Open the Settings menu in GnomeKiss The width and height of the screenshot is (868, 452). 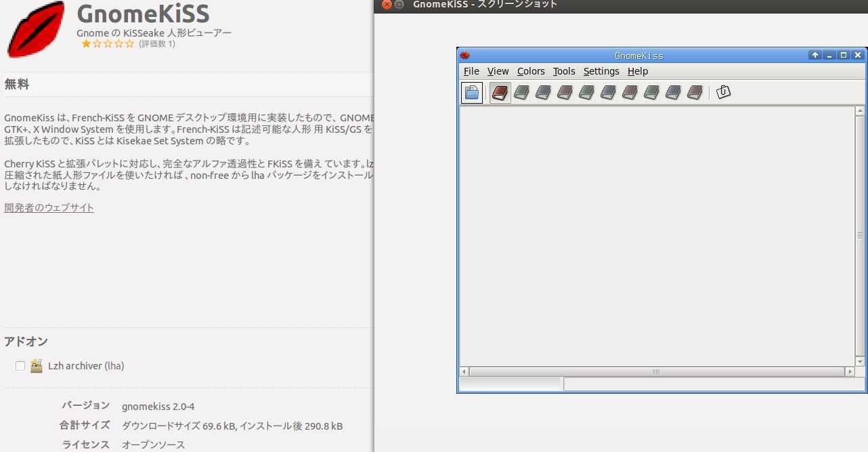coord(601,71)
